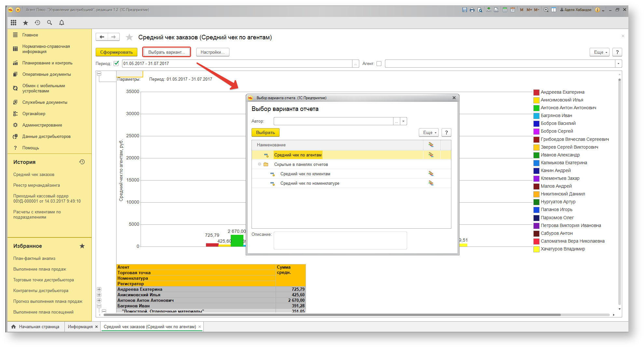The width and height of the screenshot is (644, 348).
Task: Click the green Антонов Антон Антонович legend swatch
Action: coord(536,108)
